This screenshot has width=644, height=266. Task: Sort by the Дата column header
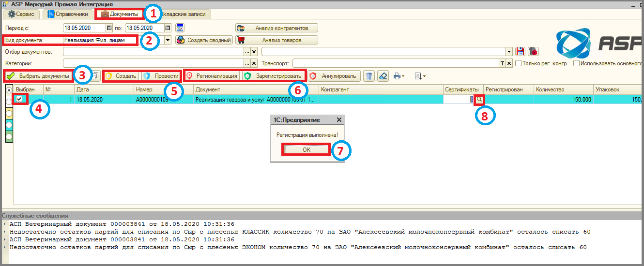click(104, 90)
